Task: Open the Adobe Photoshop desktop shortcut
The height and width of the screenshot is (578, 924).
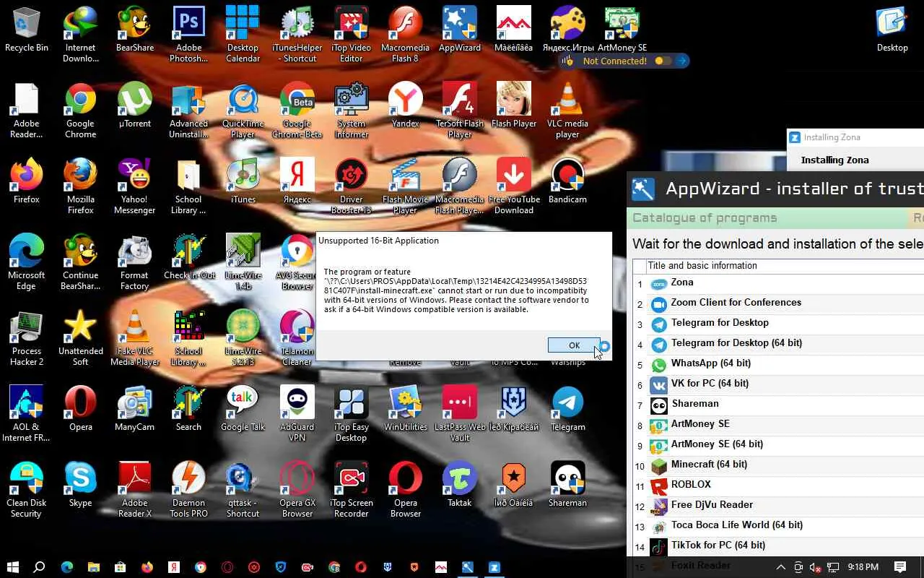Action: pos(189,35)
